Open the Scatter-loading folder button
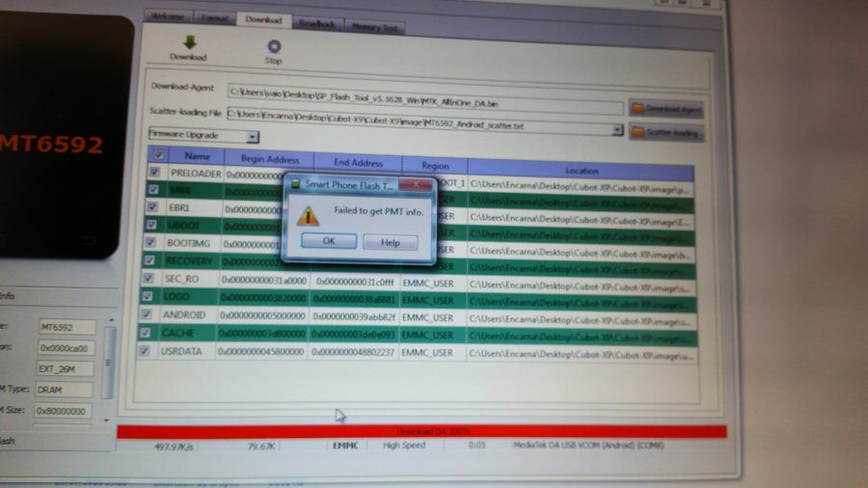The image size is (868, 488). tap(665, 133)
